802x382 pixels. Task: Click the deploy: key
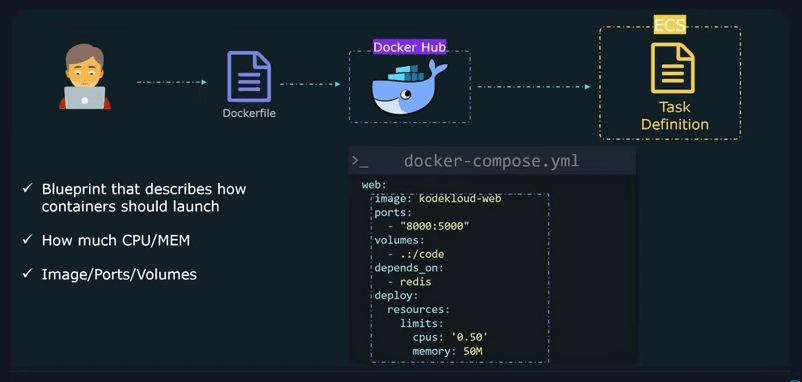[x=396, y=296]
